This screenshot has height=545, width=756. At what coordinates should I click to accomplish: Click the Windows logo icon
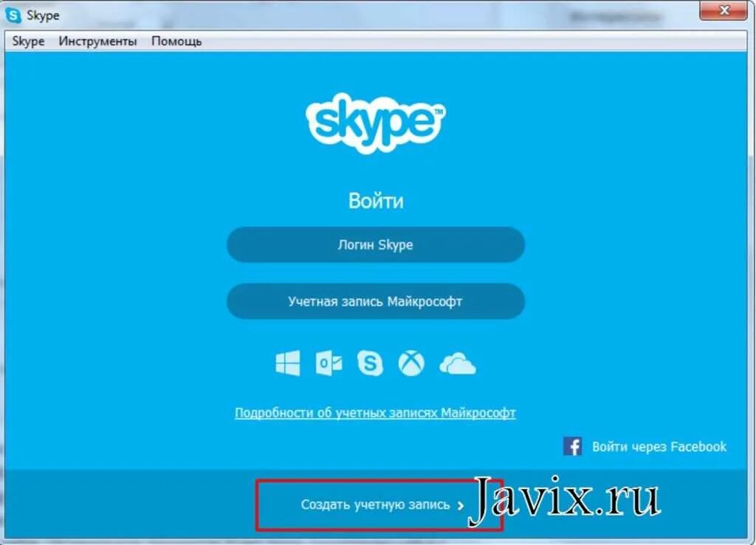tap(288, 363)
